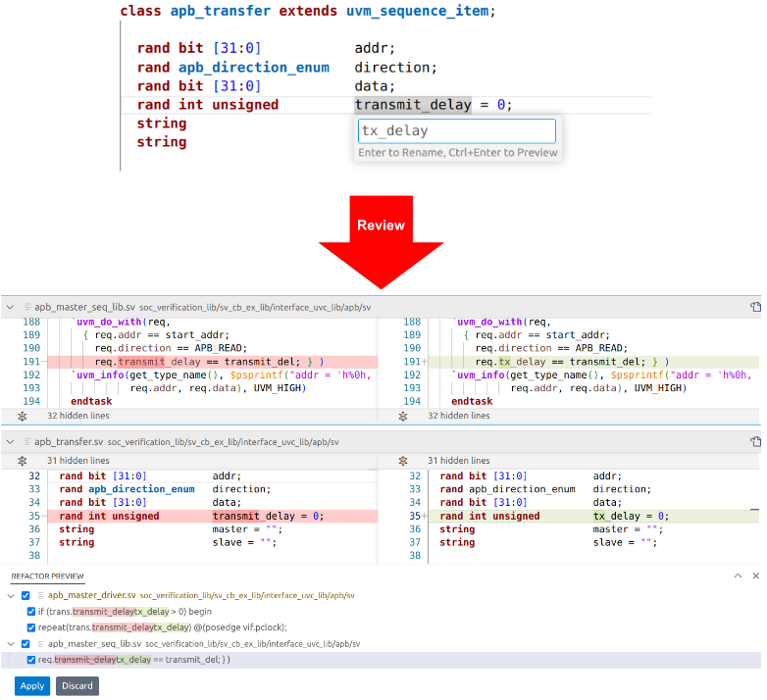The height and width of the screenshot is (700, 767).
Task: Close the Refactor Preview panel
Action: click(756, 576)
